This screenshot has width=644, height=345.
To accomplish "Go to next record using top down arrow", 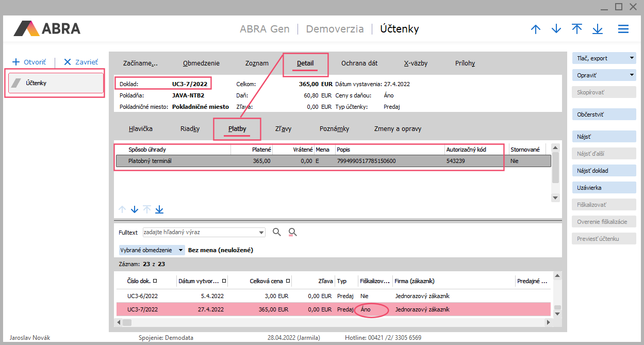I will coord(556,29).
